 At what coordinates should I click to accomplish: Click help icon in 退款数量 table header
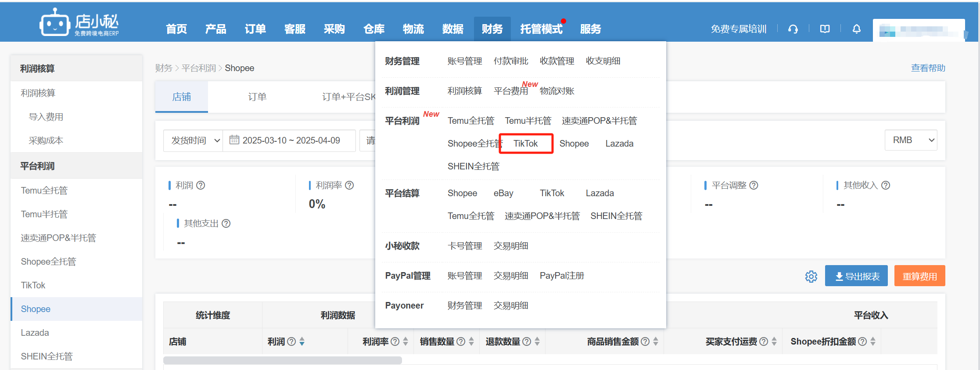[x=527, y=341]
